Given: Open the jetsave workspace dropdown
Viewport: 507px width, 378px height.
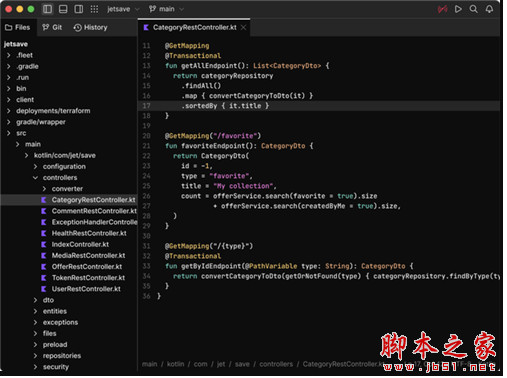Looking at the screenshot, I should tap(123, 9).
